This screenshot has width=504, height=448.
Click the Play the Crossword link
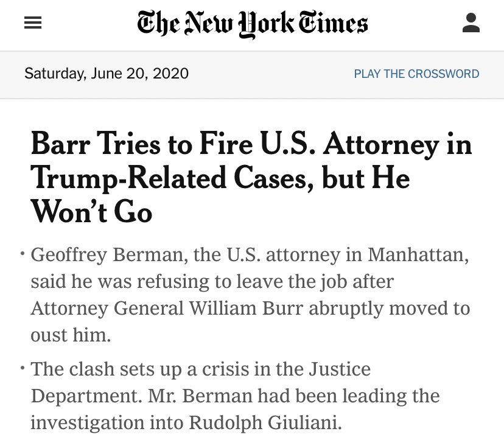(416, 74)
